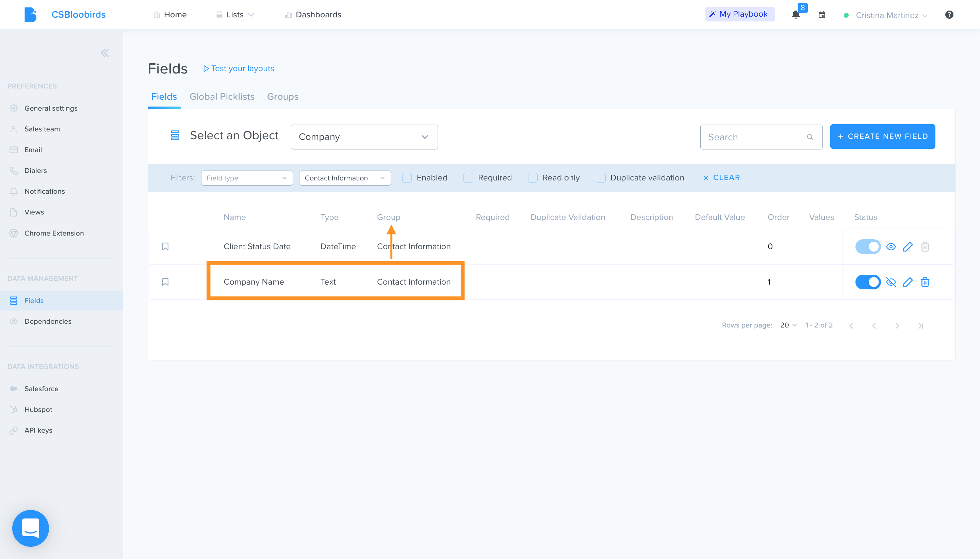
Task: Switch to the Fields tab
Action: 164,96
